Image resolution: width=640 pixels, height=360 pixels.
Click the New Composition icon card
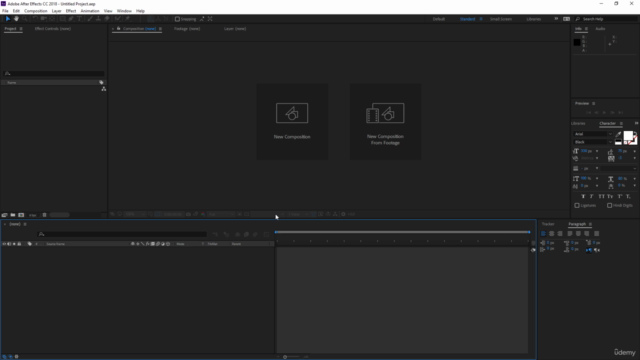[292, 121]
